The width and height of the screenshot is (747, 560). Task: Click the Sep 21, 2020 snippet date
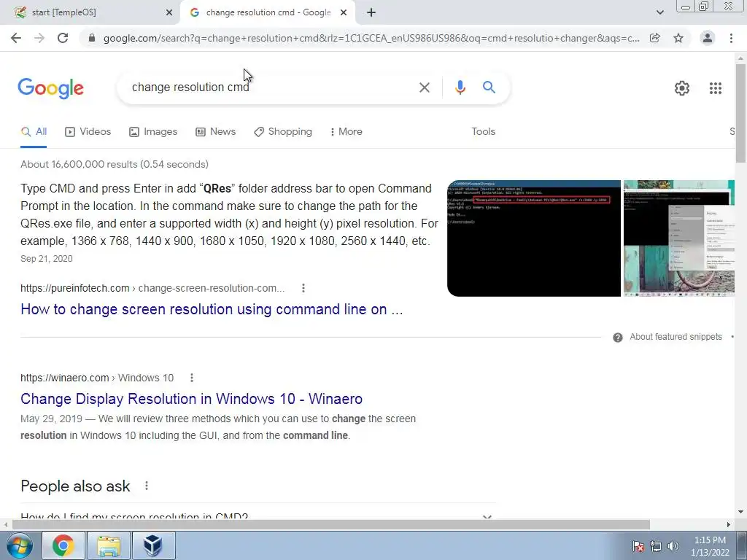[x=47, y=259]
